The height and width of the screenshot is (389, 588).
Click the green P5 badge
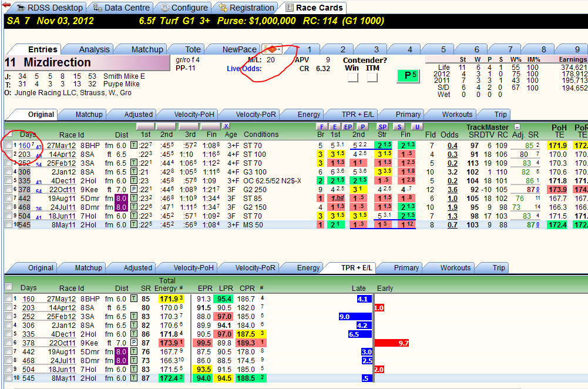[x=408, y=75]
